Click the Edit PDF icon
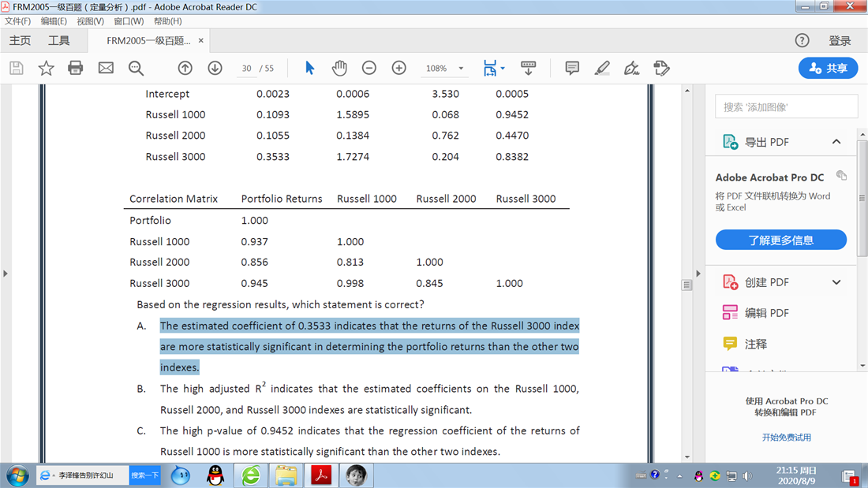The height and width of the screenshot is (488, 868). [730, 313]
